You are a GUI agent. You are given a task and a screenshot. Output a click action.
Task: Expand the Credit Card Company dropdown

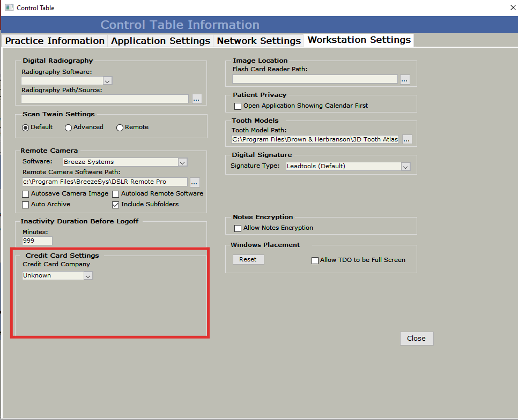coord(88,276)
